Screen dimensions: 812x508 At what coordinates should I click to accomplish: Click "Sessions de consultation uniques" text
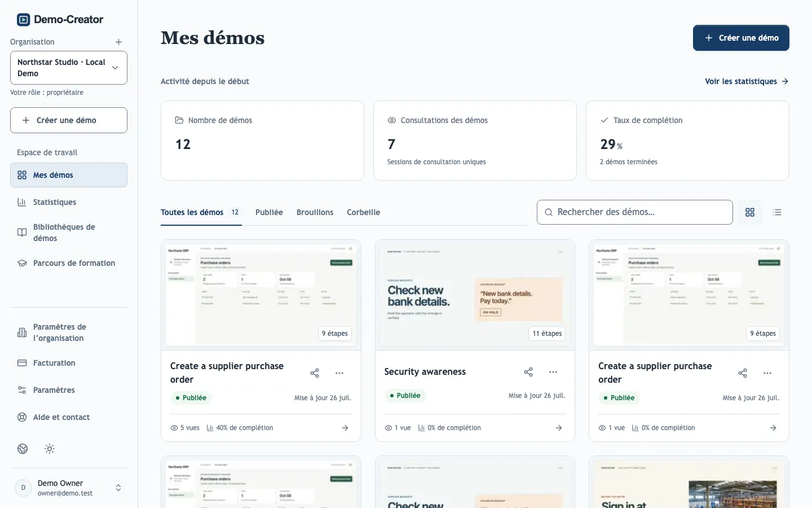pos(436,162)
